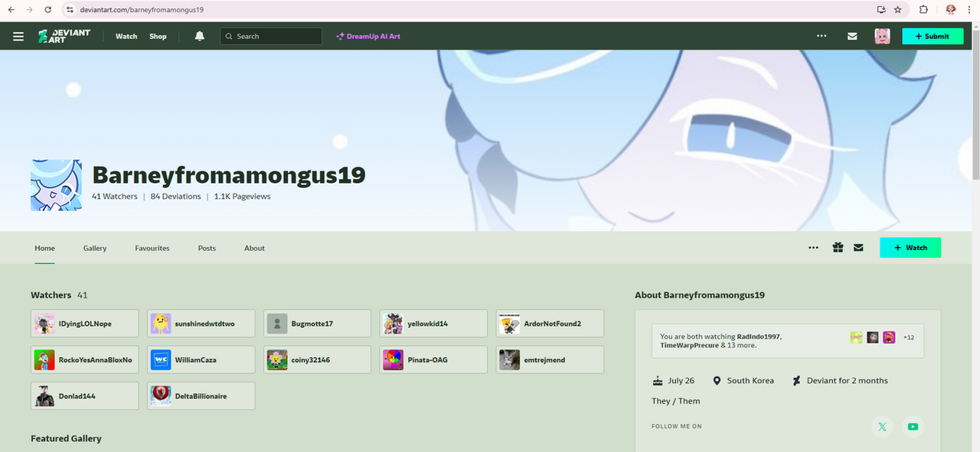
Task: Click Barneyfromamongus19 profile avatar
Action: (56, 185)
